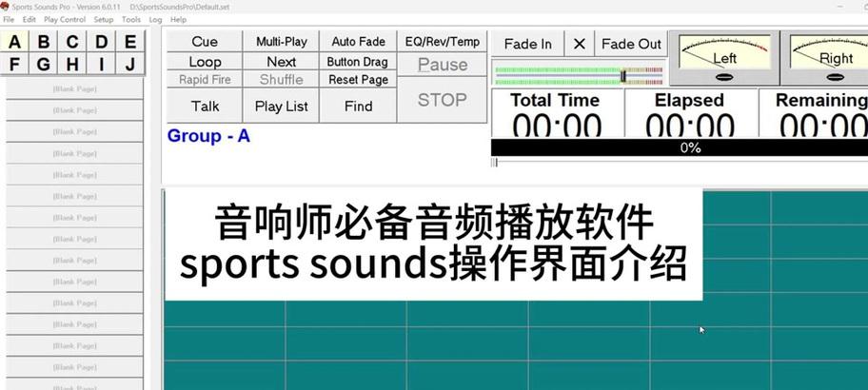
Task: Click the Fade Out button
Action: (631, 44)
